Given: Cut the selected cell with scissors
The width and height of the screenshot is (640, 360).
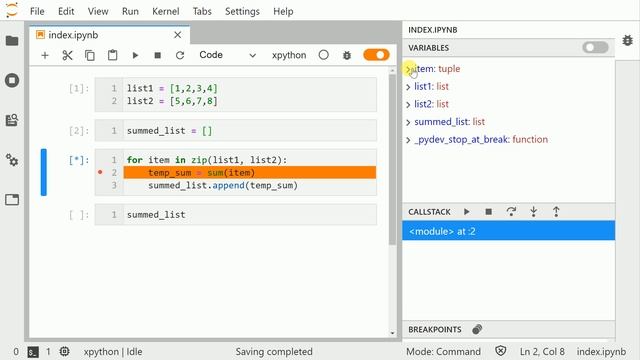Looking at the screenshot, I should pos(67,55).
